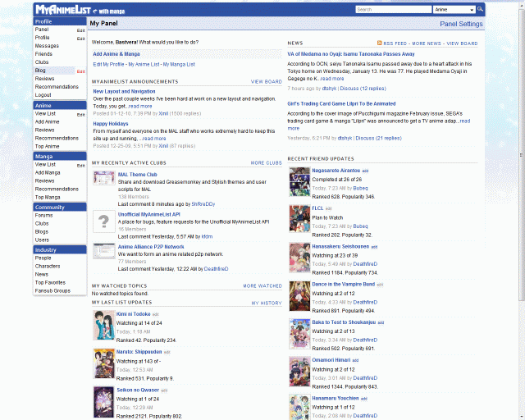The image size is (525, 420).
Task: Open Top Favorites under Industry
Action: click(x=50, y=282)
